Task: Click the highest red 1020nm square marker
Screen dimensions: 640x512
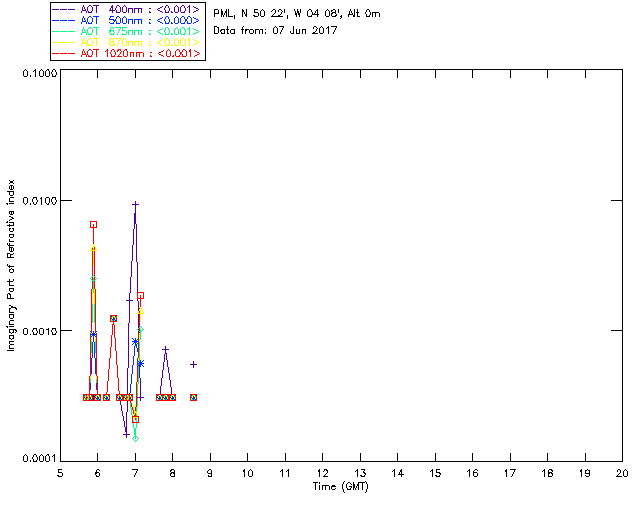Action: point(93,225)
